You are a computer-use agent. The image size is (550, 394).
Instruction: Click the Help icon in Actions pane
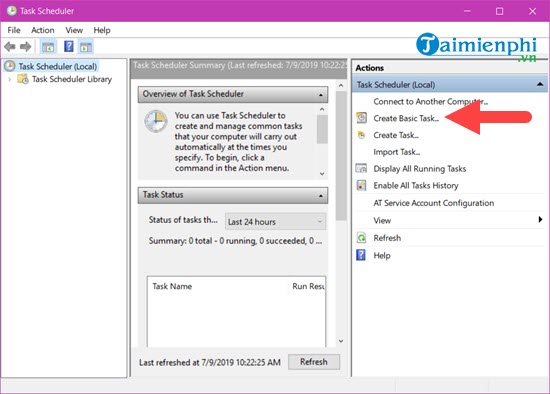[x=361, y=255]
